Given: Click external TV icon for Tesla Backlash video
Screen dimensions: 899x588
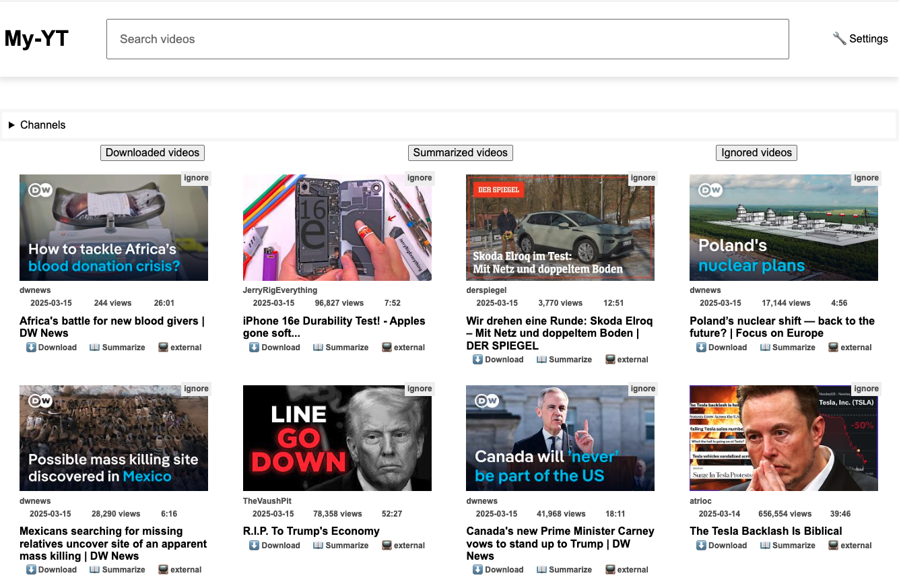Looking at the screenshot, I should tap(834, 546).
